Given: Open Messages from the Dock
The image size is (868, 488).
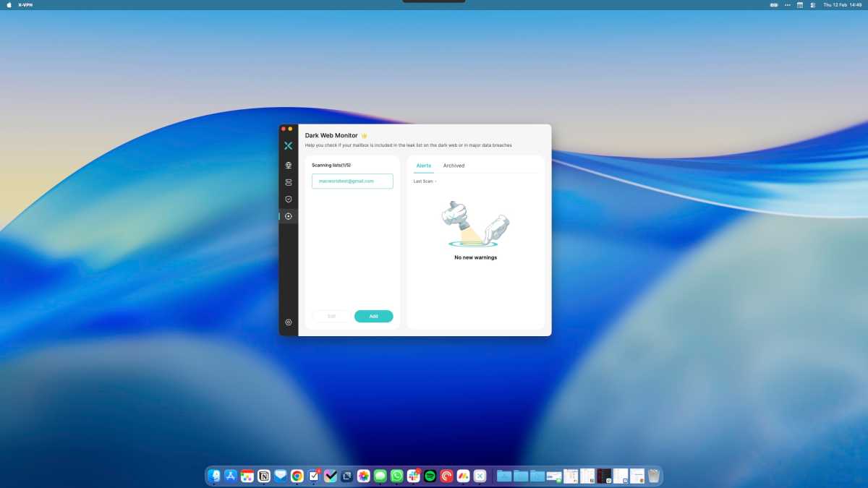Looking at the screenshot, I should pyautogui.click(x=381, y=476).
